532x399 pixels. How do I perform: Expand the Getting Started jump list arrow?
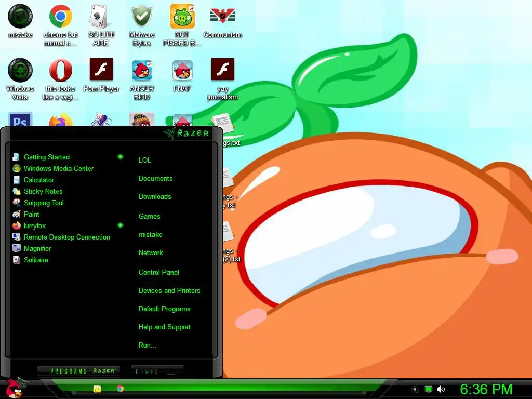click(120, 157)
